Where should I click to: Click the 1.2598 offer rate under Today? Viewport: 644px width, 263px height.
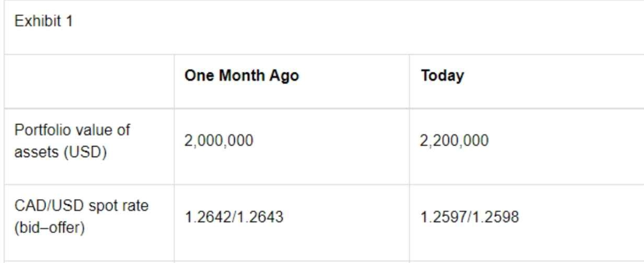tap(495, 216)
